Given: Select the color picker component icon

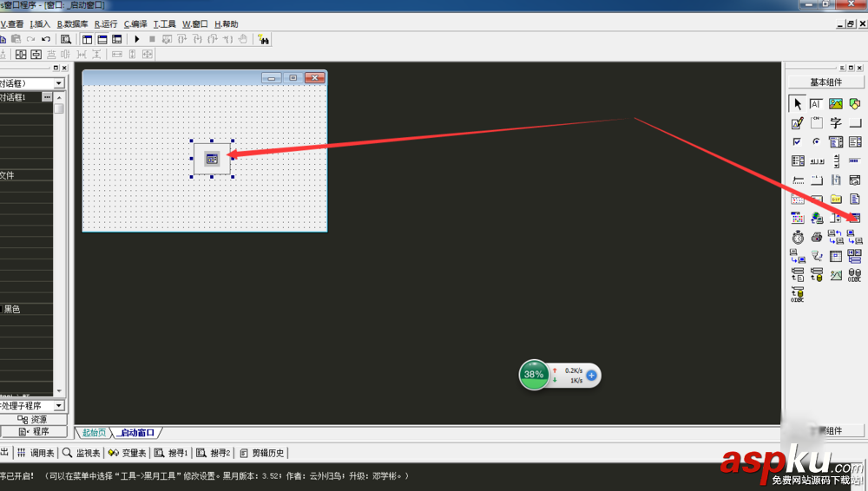Looking at the screenshot, I should 797,218.
